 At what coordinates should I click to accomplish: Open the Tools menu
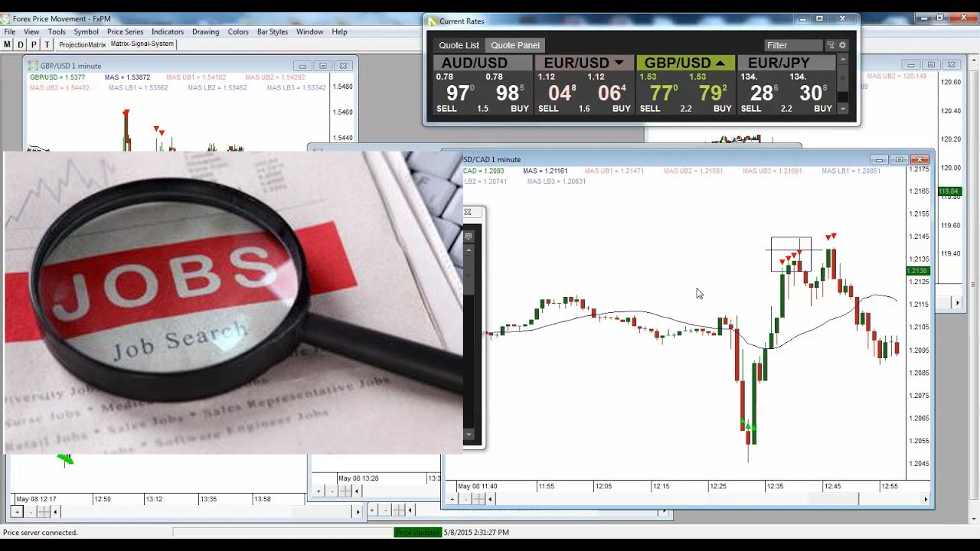click(x=57, y=31)
